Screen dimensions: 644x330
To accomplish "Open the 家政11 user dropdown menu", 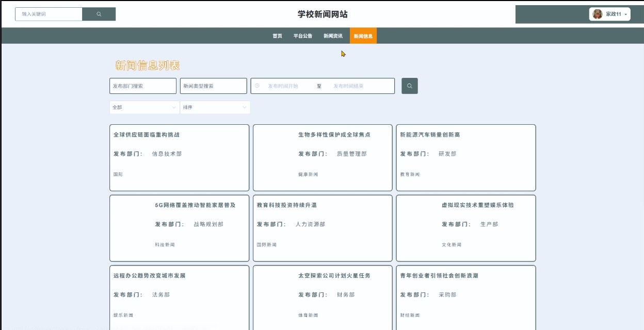I will 610,14.
